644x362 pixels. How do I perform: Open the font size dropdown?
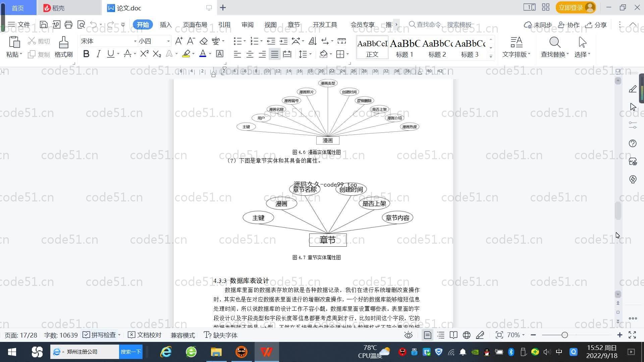(x=168, y=41)
